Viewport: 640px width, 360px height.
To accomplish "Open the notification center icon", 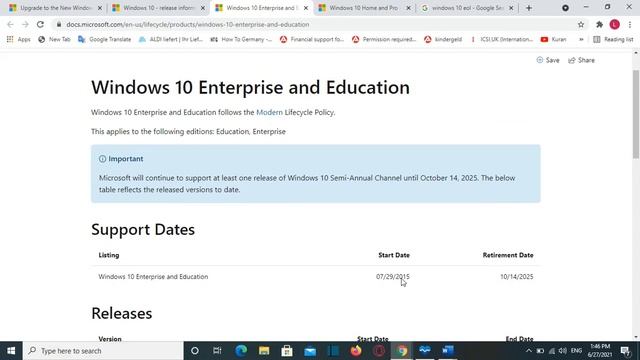I will (x=625, y=351).
